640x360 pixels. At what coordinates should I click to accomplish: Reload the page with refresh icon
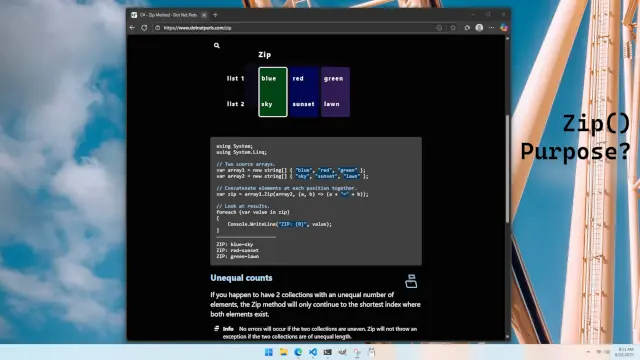click(x=144, y=28)
